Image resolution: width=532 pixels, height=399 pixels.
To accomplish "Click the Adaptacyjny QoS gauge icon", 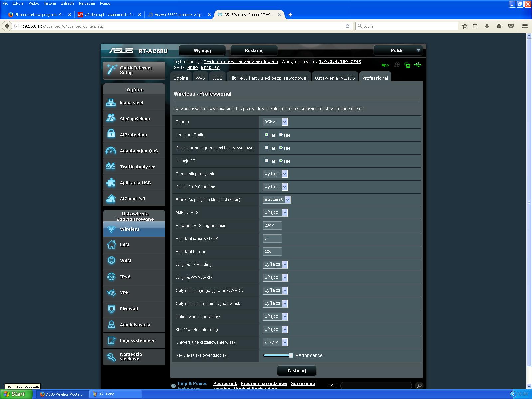I will [x=111, y=151].
